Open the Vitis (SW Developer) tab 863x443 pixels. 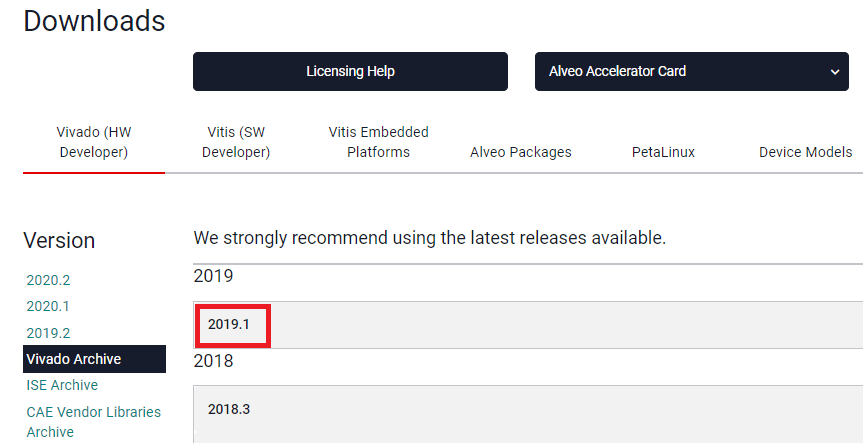pyautogui.click(x=236, y=142)
